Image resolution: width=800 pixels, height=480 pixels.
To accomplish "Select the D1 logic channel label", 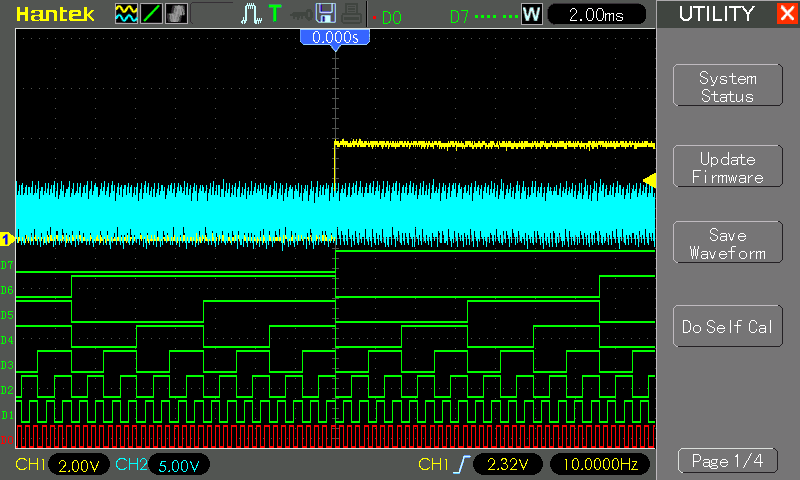I will tap(7, 415).
